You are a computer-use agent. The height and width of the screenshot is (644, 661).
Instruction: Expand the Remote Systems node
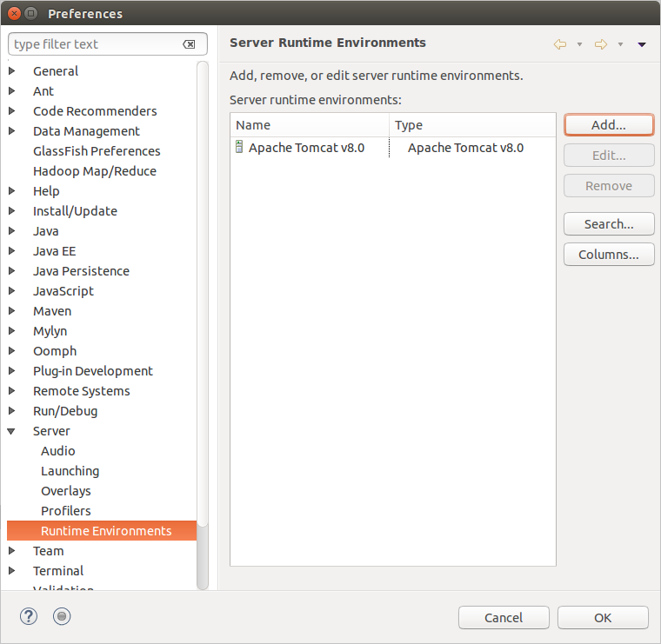click(x=12, y=391)
